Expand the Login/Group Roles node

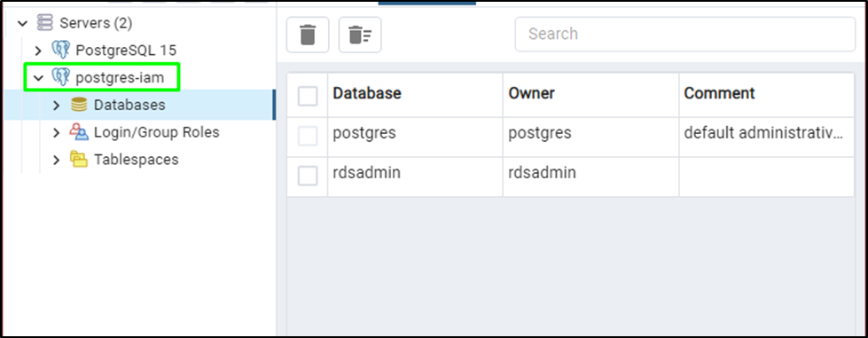pos(56,132)
